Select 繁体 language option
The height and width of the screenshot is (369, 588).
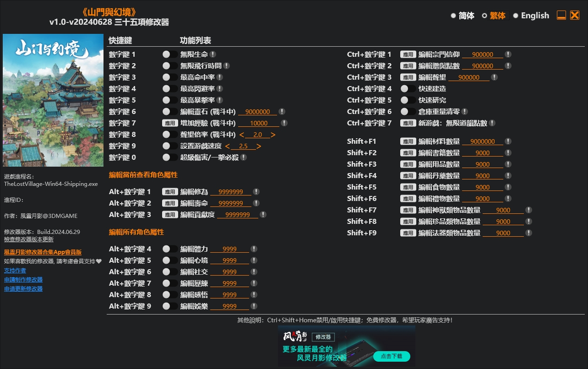(494, 16)
